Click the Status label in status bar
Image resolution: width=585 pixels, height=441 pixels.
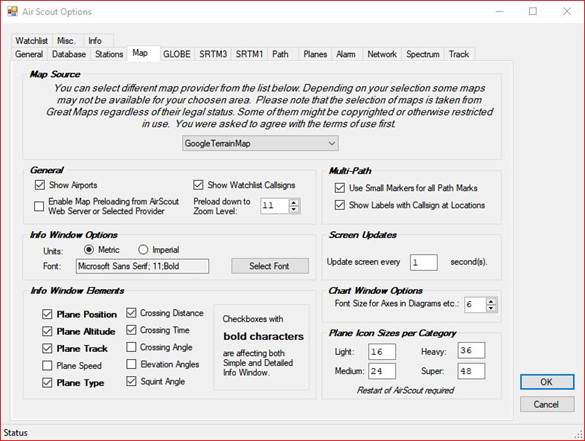coord(15,433)
